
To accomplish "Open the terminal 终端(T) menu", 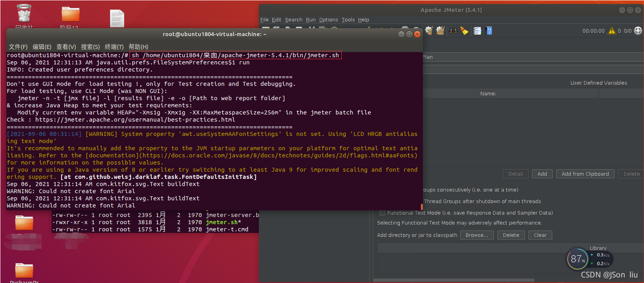I will click(x=114, y=47).
